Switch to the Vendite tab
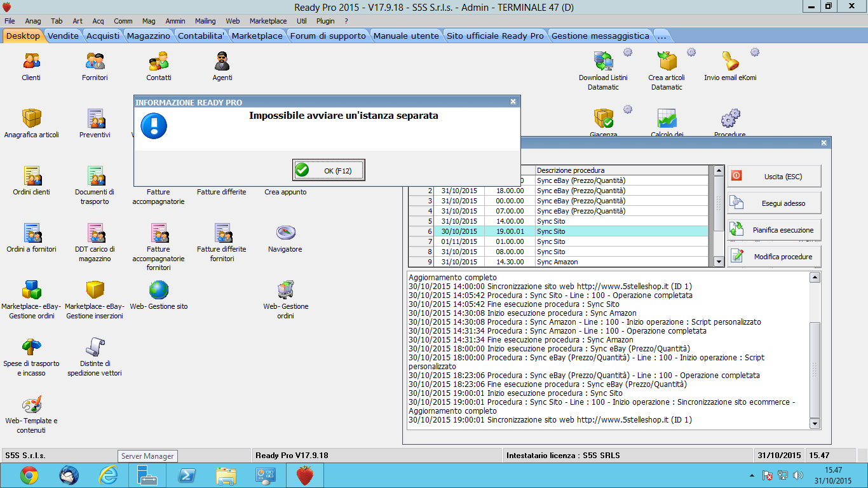This screenshot has width=868, height=488. [64, 36]
